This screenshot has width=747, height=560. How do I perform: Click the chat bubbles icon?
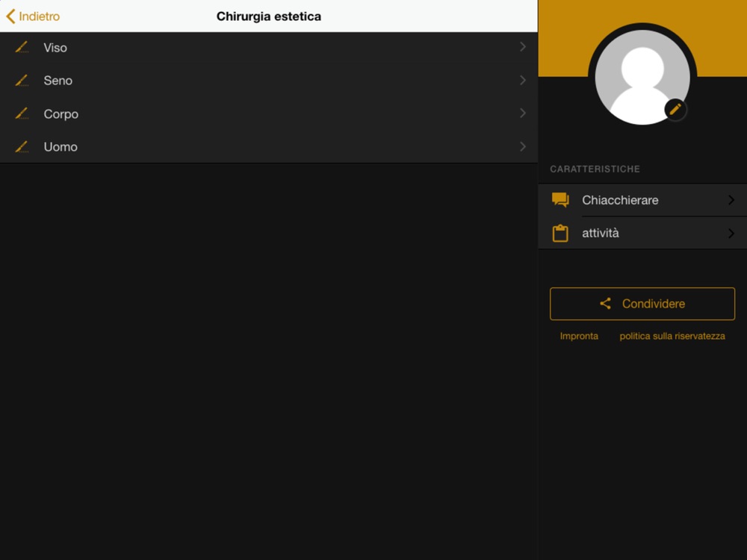pos(560,200)
